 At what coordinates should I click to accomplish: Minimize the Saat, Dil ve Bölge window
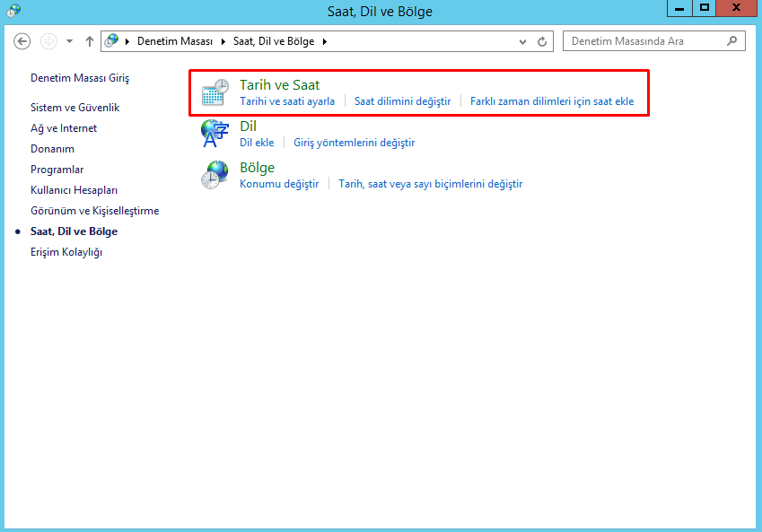pyautogui.click(x=679, y=8)
